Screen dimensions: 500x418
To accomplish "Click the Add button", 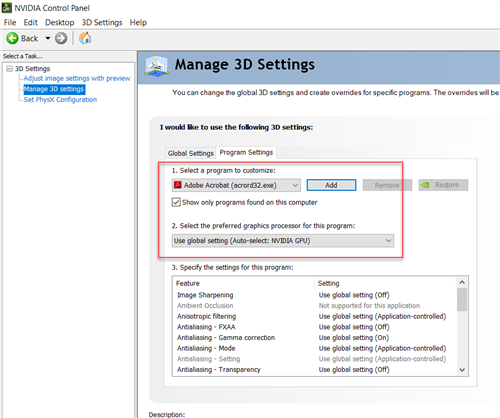I will point(331,185).
